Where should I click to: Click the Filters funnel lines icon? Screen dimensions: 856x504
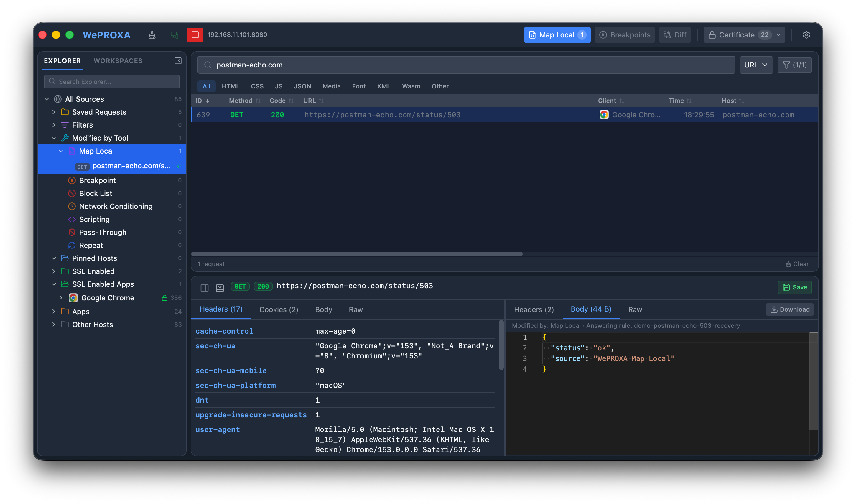65,125
